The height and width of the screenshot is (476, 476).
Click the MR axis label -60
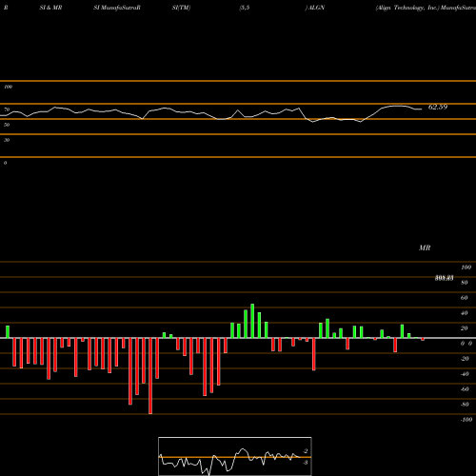(465, 389)
